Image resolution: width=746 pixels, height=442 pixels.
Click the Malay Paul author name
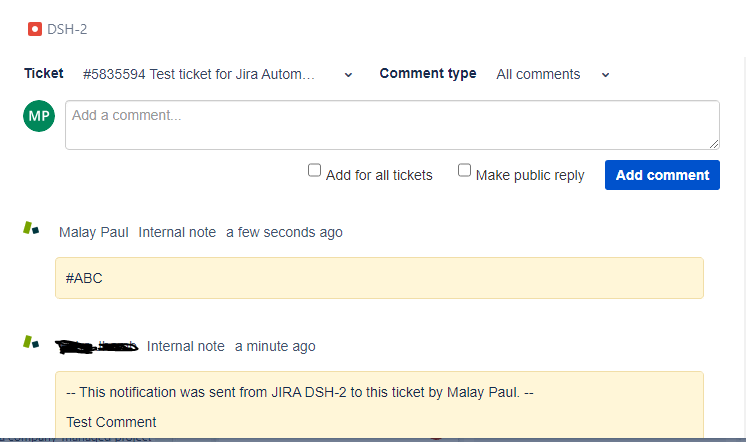pyautogui.click(x=94, y=232)
